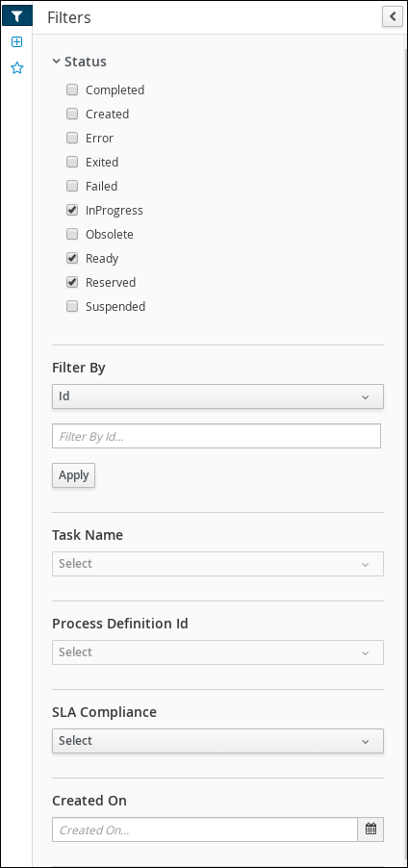Collapse the Filters panel with the left chevron
This screenshot has width=408, height=868.
click(393, 16)
